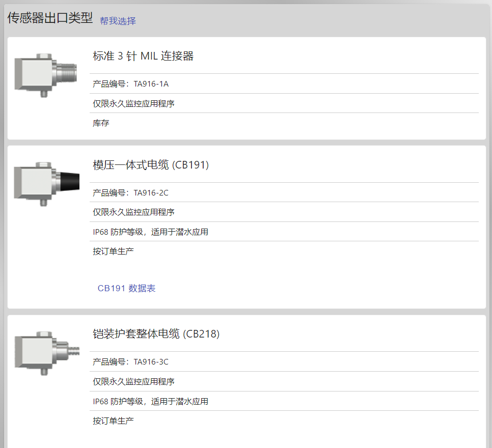This screenshot has width=492, height=448.
Task: Click IP68 防护等级 line in CB191 card
Action: coord(151,232)
